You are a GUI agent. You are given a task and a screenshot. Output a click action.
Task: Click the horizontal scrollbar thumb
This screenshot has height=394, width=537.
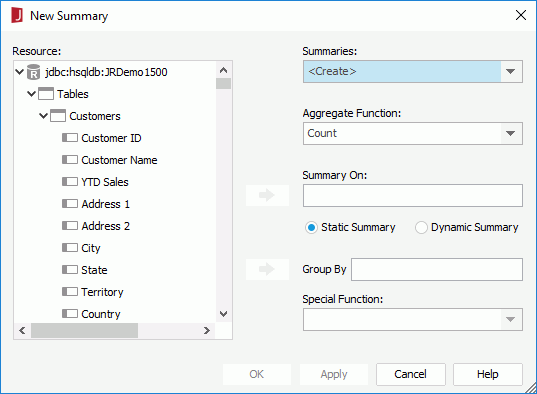pos(84,331)
